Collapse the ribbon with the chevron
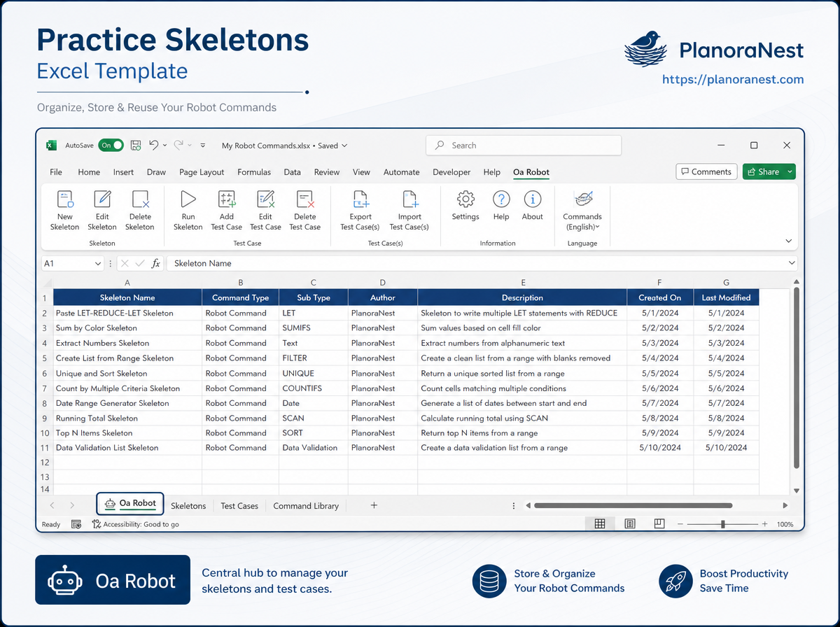Viewport: 840px width, 627px height. [789, 241]
